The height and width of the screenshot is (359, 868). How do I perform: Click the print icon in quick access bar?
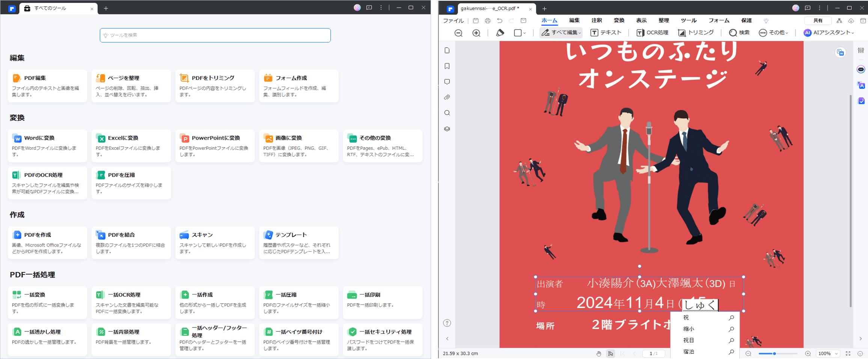[x=488, y=21]
